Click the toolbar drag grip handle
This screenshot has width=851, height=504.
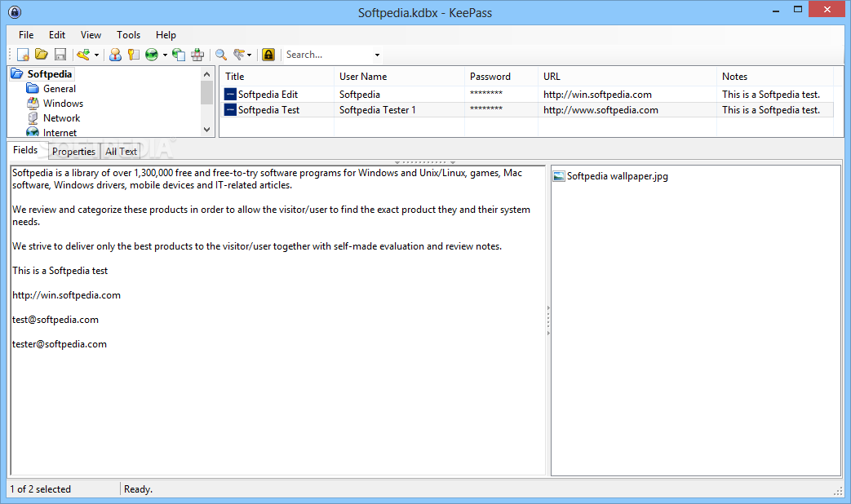coord(10,55)
